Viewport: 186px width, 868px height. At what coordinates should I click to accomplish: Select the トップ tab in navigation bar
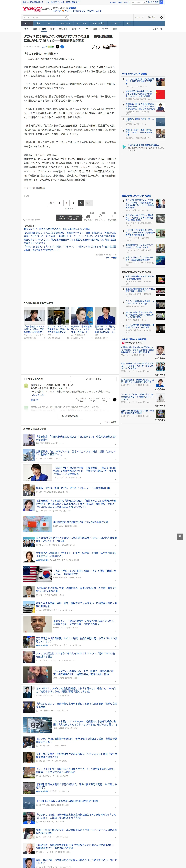[x=27, y=24]
